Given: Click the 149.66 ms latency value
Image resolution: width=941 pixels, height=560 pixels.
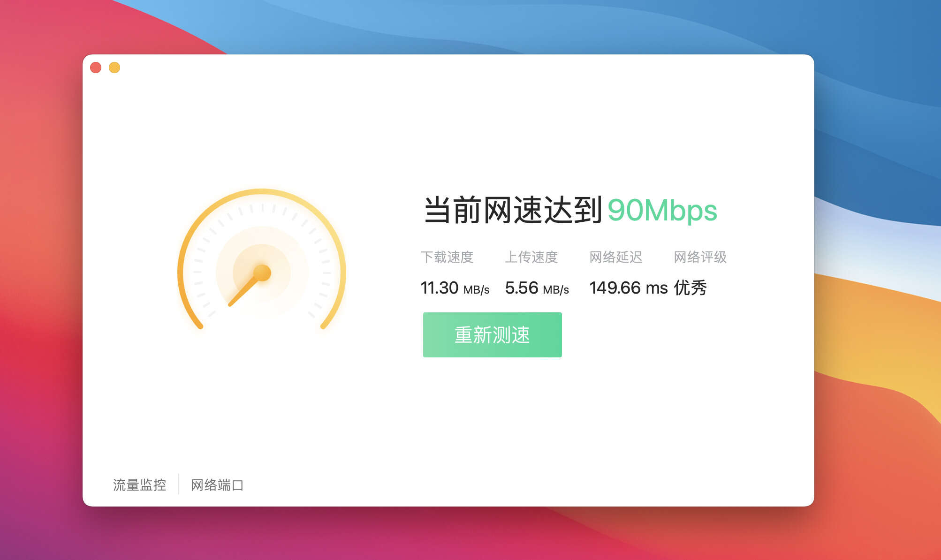Looking at the screenshot, I should [628, 288].
